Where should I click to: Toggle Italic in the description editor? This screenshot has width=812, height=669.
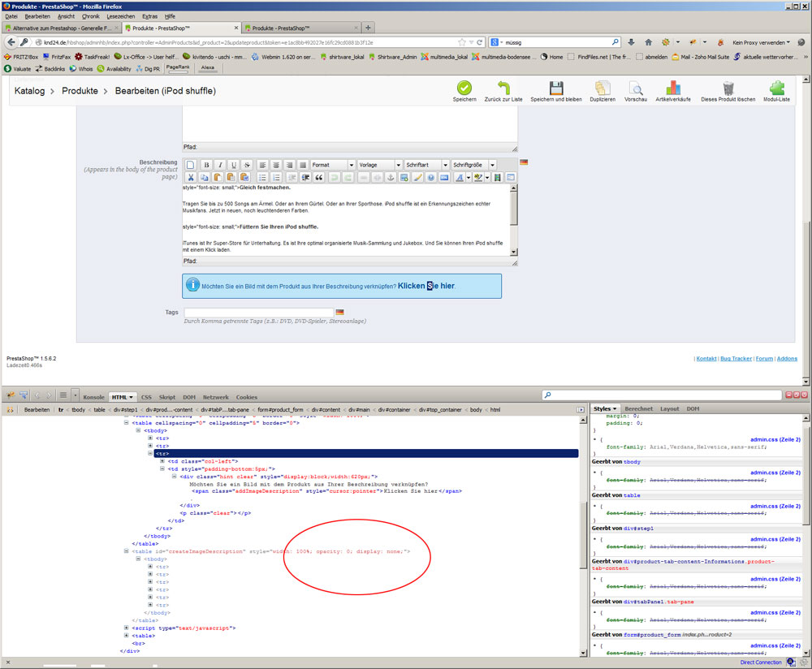[219, 165]
